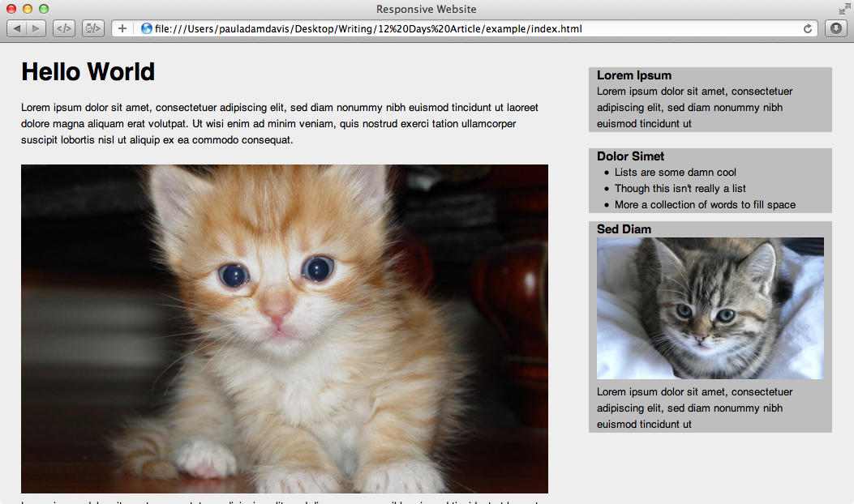Click the globe site icon in address bar
The height and width of the screenshot is (504, 854).
coord(146,28)
